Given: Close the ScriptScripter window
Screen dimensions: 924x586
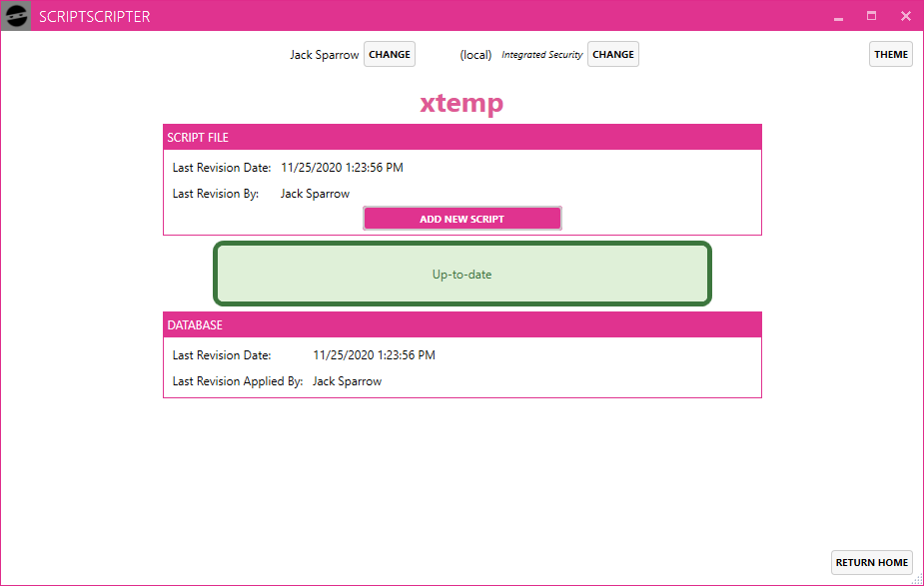Looking at the screenshot, I should [906, 16].
